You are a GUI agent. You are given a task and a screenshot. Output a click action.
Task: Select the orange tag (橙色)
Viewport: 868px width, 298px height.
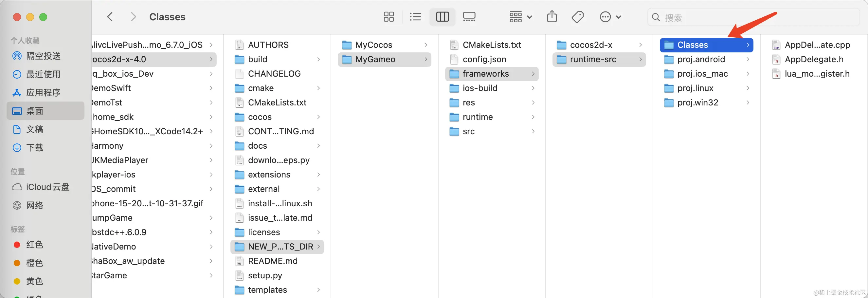(x=45, y=263)
